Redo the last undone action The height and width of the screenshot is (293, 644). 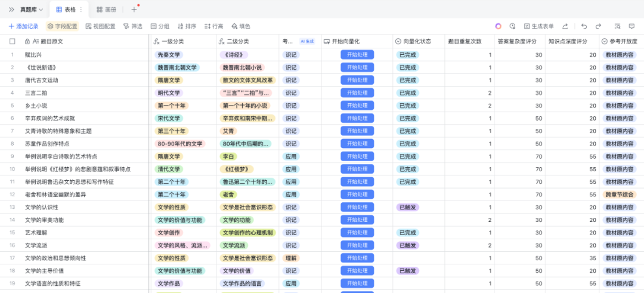pyautogui.click(x=599, y=26)
